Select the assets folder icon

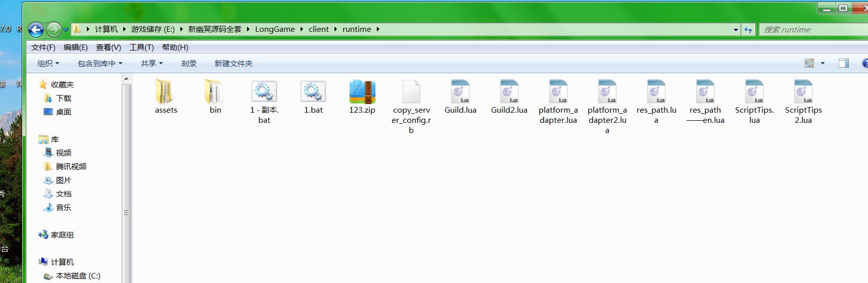[166, 92]
